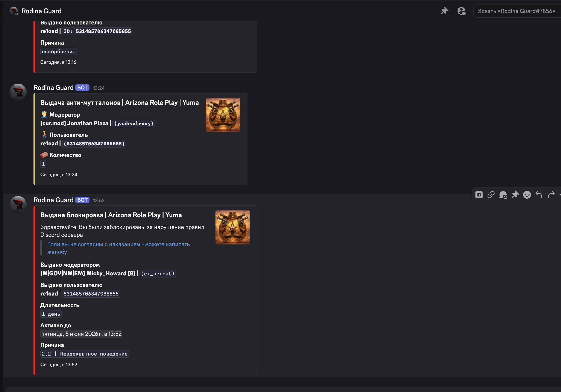Pin the 13:52 message from hover toolbar
The width and height of the screenshot is (561, 392).
point(515,195)
